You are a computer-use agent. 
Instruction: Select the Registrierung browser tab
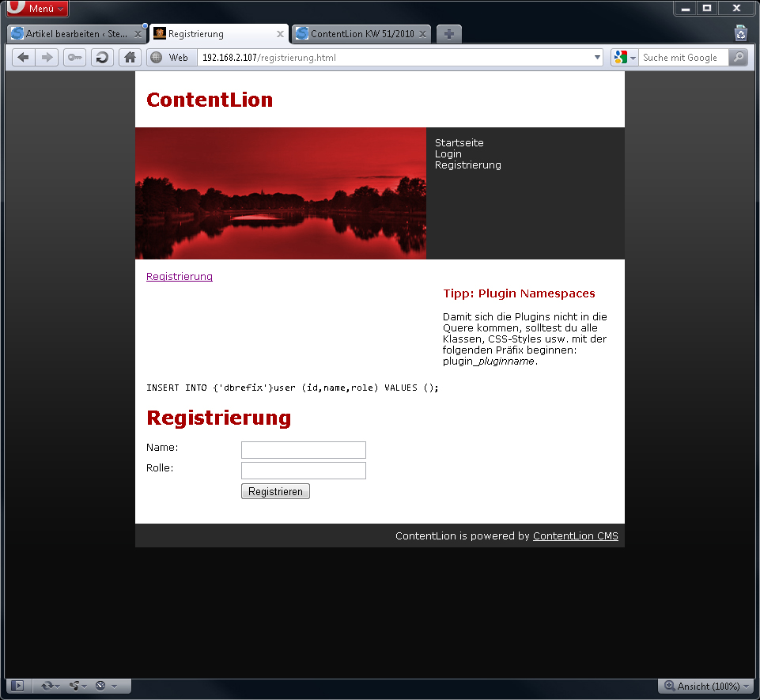[219, 34]
